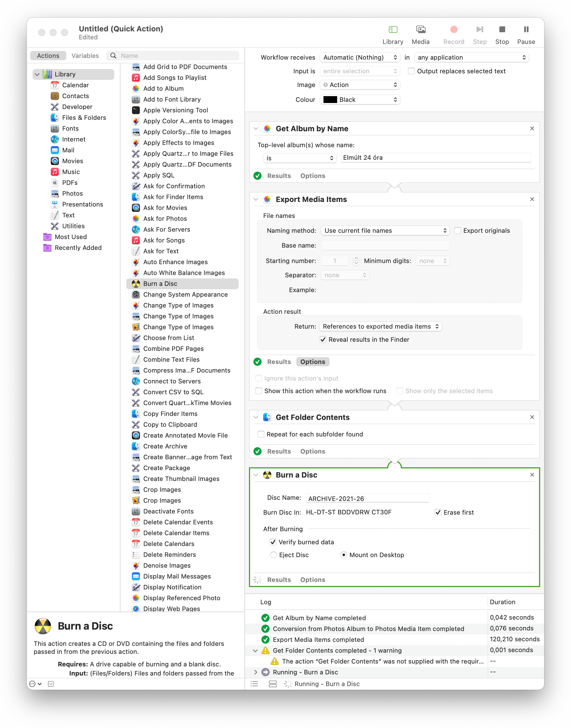Click the Apple Versioning Tool icon
571x728 pixels.
click(x=136, y=110)
